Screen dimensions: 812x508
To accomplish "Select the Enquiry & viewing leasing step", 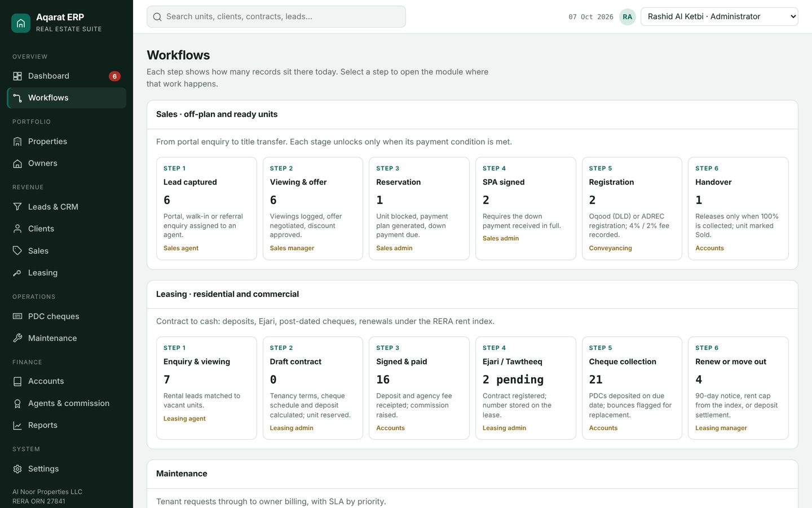I will click(x=206, y=388).
